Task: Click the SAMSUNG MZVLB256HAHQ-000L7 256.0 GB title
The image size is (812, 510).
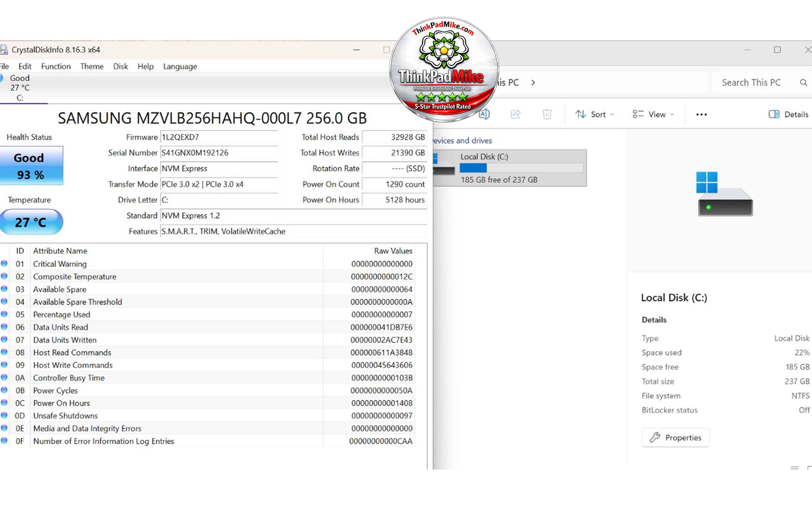Action: [212, 118]
